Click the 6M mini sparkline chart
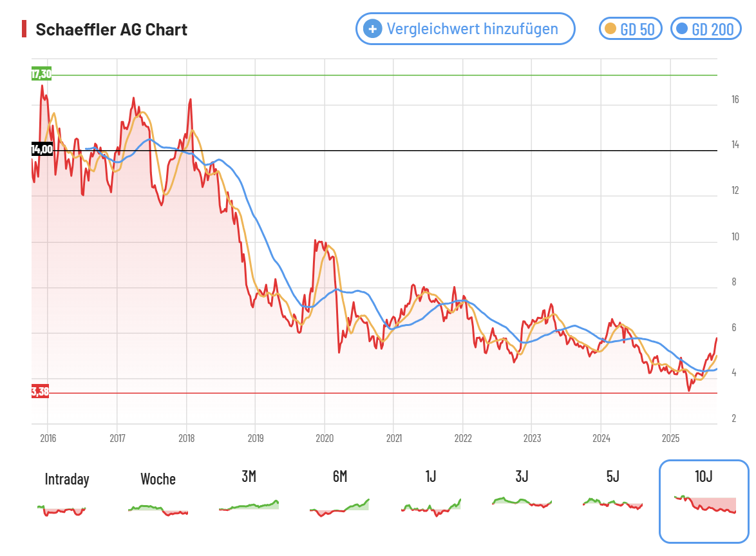 pyautogui.click(x=339, y=508)
